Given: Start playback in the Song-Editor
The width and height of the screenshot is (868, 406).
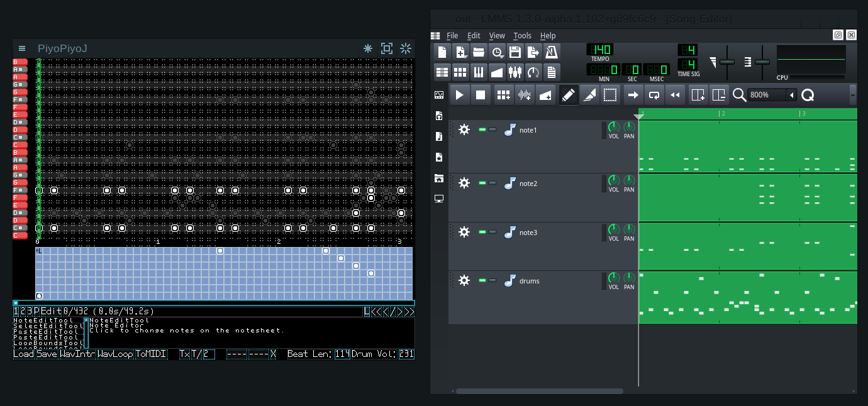Looking at the screenshot, I should click(460, 95).
